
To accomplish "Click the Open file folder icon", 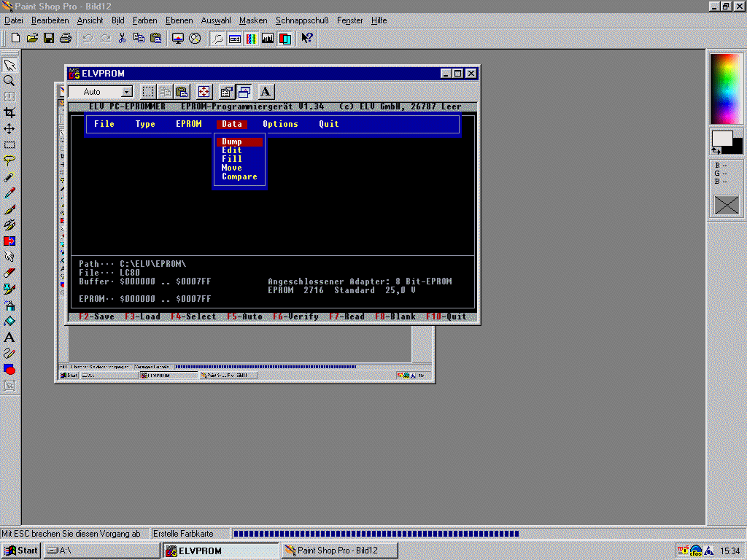I will [32, 38].
